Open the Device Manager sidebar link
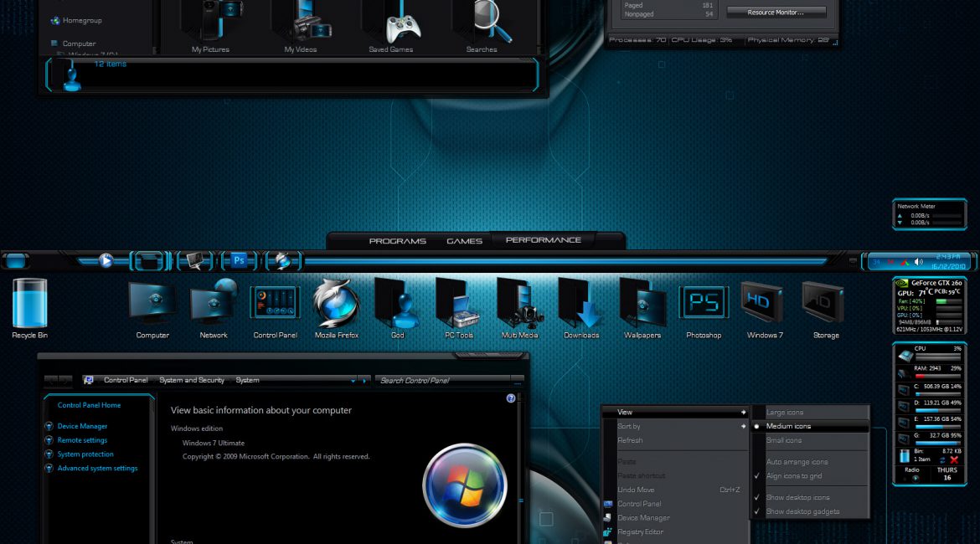 [x=82, y=426]
